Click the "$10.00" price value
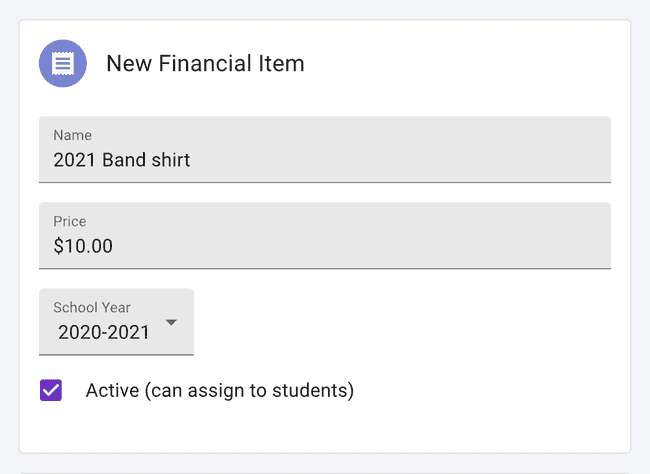Screen dimensions: 650x474 83,246
